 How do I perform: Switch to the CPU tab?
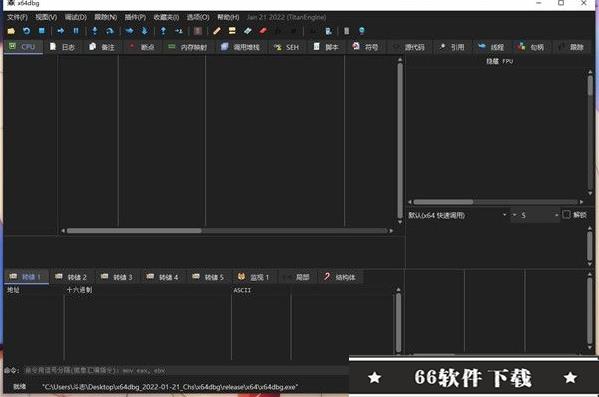[23, 47]
